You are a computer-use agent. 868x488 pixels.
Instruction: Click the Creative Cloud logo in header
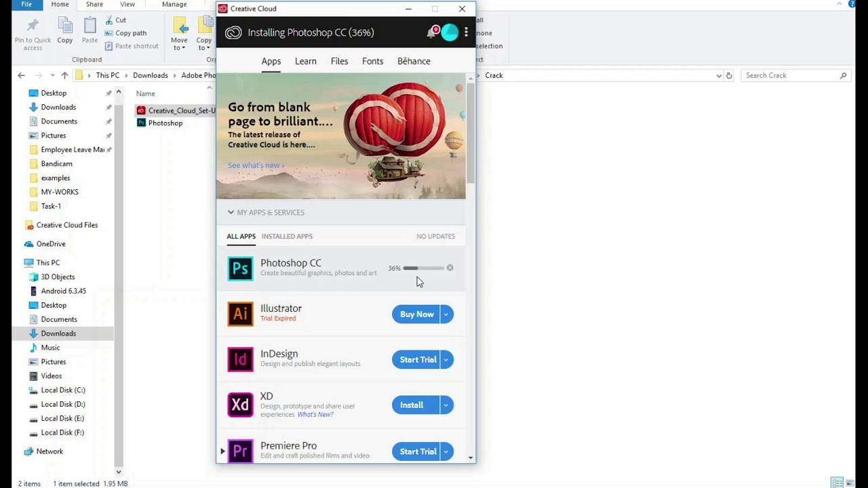[233, 33]
